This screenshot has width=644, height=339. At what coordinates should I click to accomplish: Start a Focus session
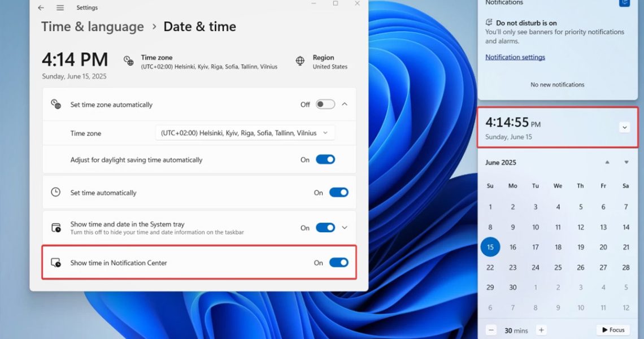click(x=613, y=330)
